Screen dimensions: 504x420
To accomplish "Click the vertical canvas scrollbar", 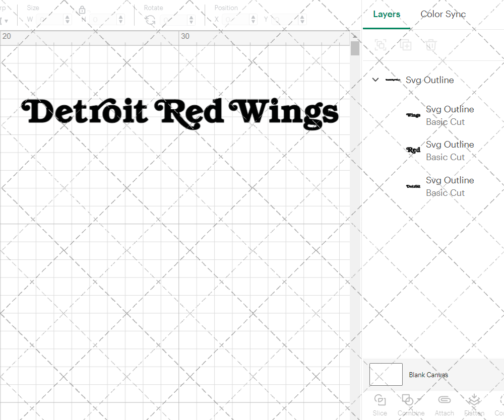I will tap(355, 48).
